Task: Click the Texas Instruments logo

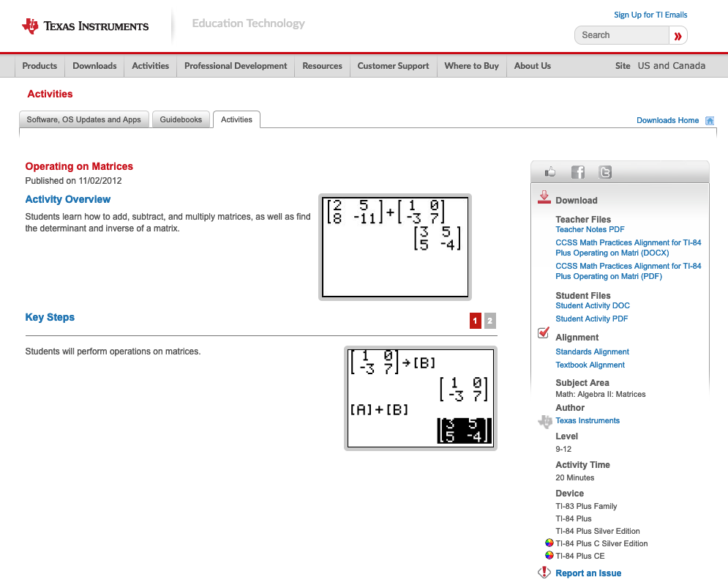Action: (85, 26)
